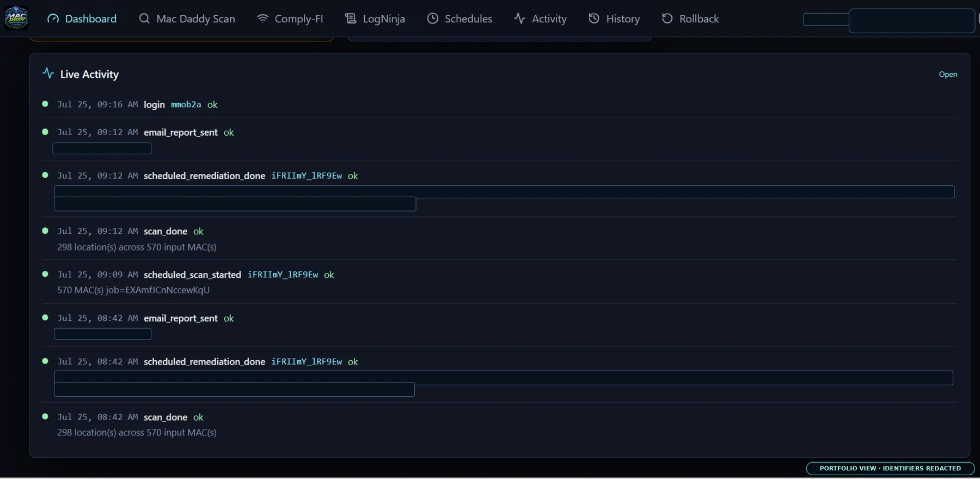Click the History clock-arrow icon

(x=594, y=19)
